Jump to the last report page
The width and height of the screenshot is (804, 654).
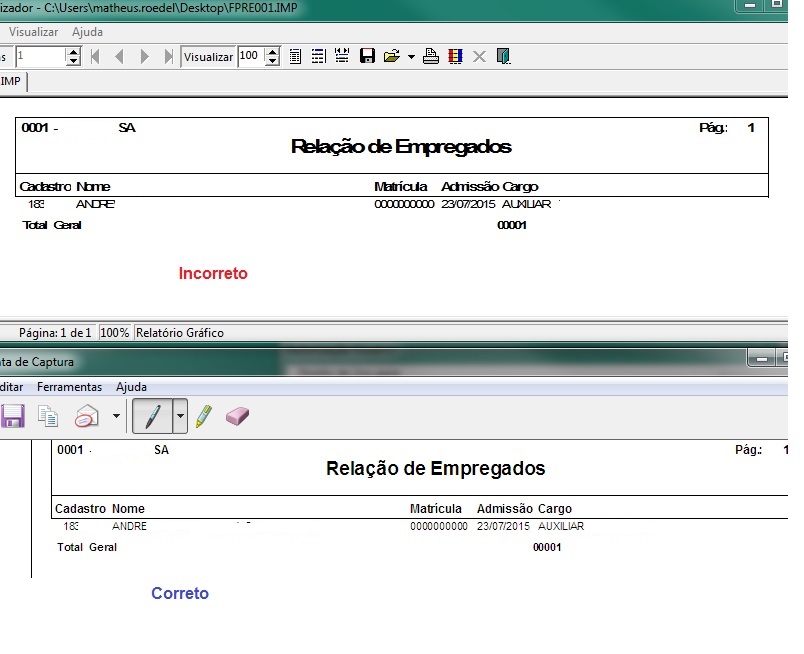pos(168,56)
